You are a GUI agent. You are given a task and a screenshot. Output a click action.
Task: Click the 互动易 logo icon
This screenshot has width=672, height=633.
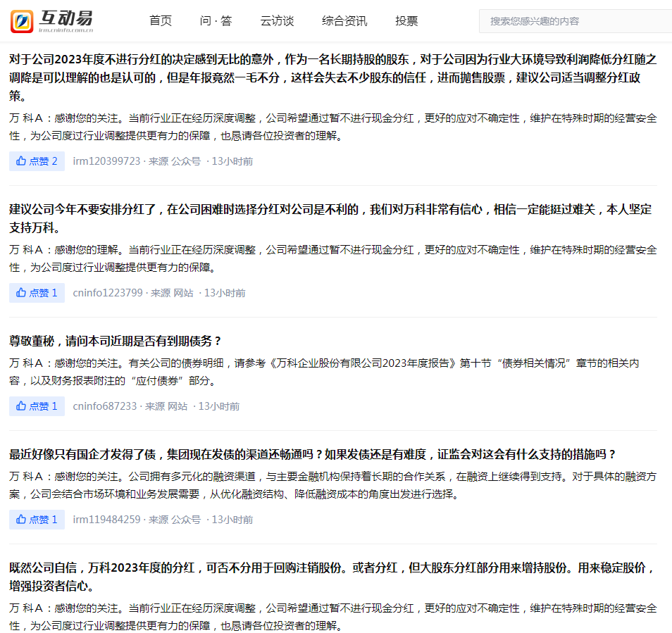coord(22,21)
